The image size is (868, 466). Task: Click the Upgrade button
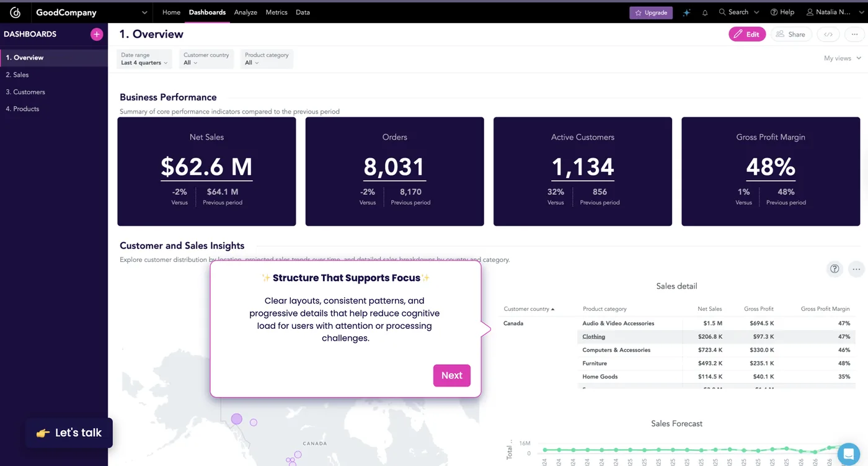(651, 12)
